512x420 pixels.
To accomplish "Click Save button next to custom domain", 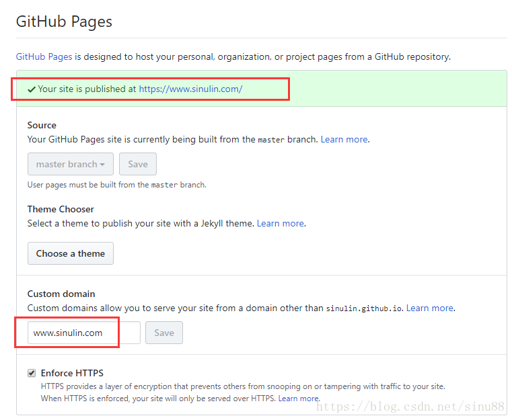I will [164, 333].
